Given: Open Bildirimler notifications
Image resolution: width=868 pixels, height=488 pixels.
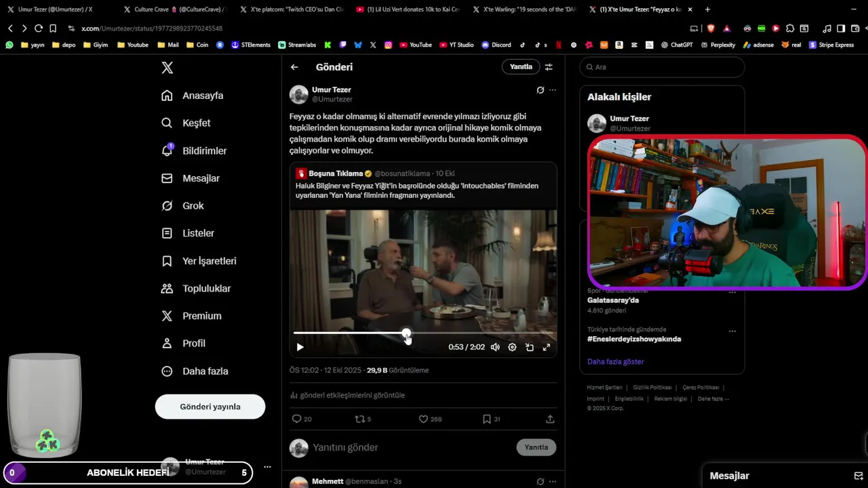Looking at the screenshot, I should click(x=194, y=150).
